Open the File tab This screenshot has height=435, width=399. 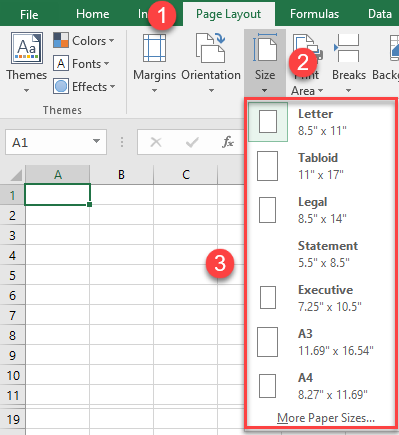tap(29, 14)
